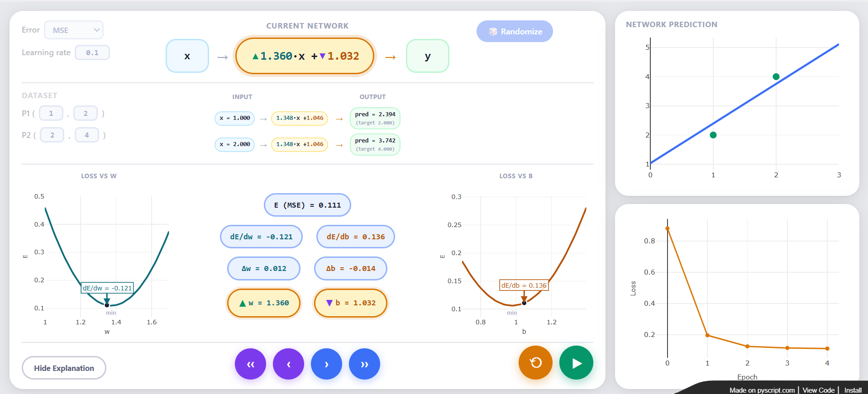Edit P1 y value field containing 2
868x394 pixels.
click(86, 113)
